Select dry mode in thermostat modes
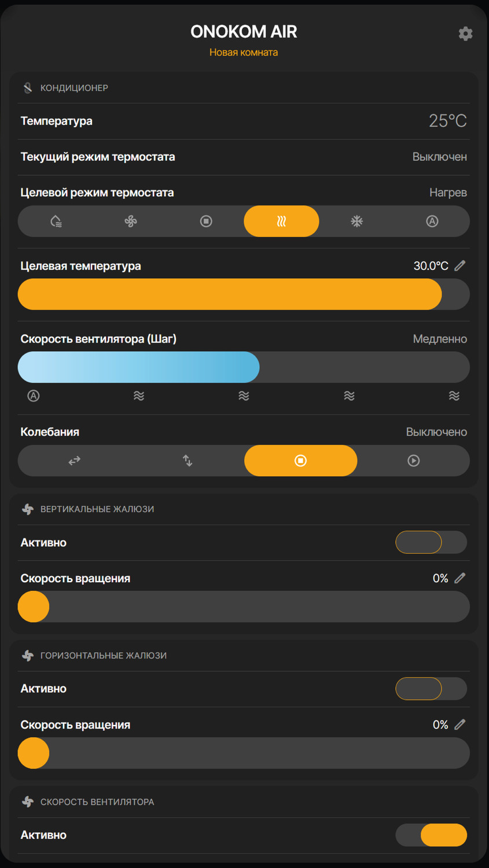This screenshot has height=868, width=489. [56, 221]
